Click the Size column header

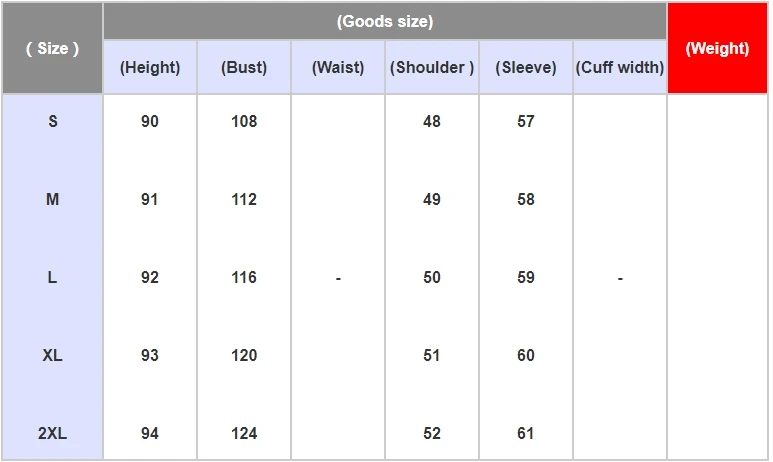pyautogui.click(x=52, y=48)
